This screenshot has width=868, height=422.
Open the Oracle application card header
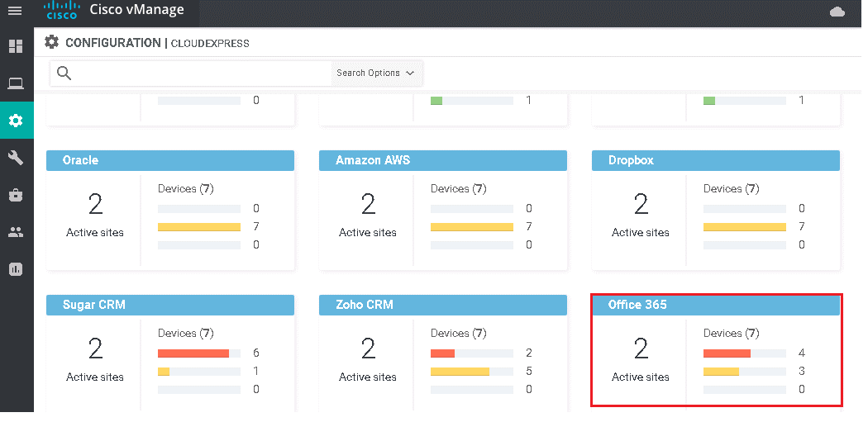point(170,160)
